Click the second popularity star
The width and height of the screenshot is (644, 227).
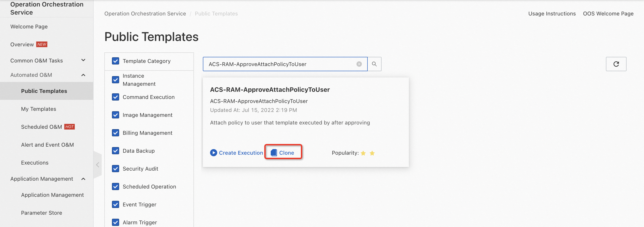[x=372, y=153]
